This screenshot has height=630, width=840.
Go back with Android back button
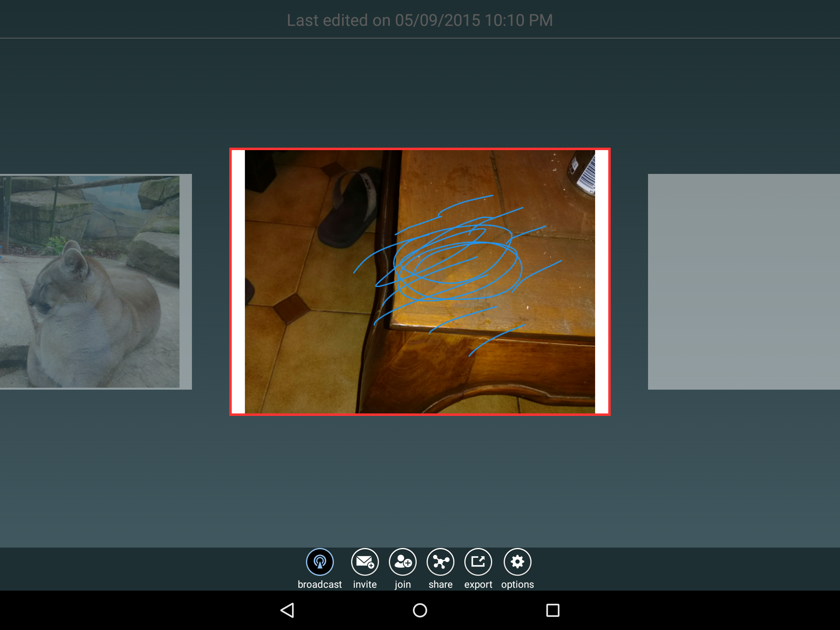(288, 610)
